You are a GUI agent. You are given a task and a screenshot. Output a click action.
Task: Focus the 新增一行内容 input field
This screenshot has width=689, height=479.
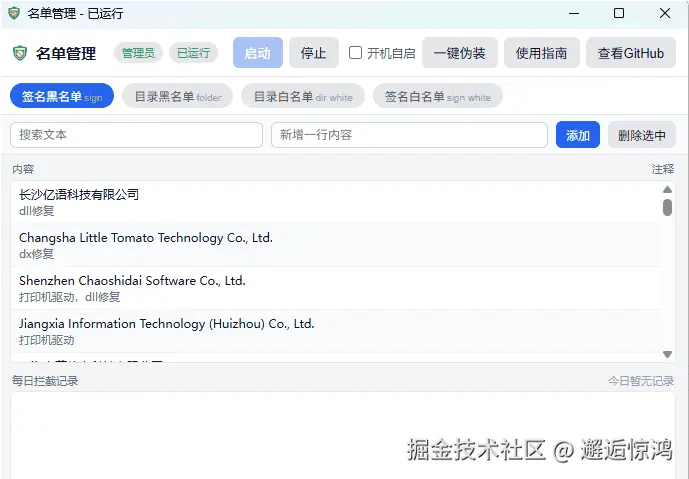pos(409,135)
